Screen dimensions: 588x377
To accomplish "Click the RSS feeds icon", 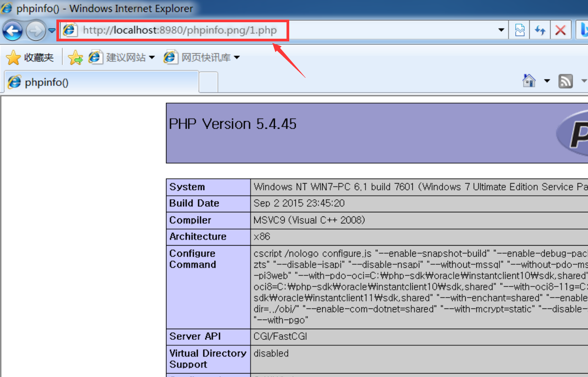I will point(565,81).
